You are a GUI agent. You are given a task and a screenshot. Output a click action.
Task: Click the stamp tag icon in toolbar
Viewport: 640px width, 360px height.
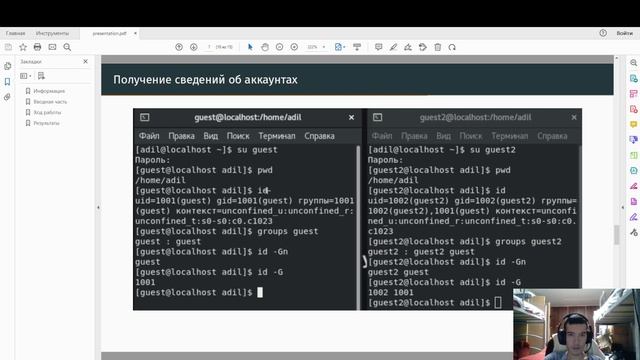[423, 47]
